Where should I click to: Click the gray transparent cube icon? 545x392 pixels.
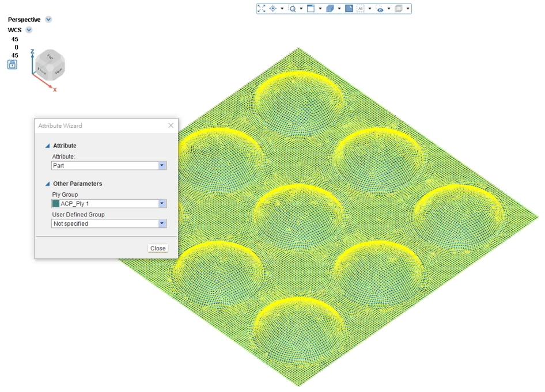[x=399, y=9]
